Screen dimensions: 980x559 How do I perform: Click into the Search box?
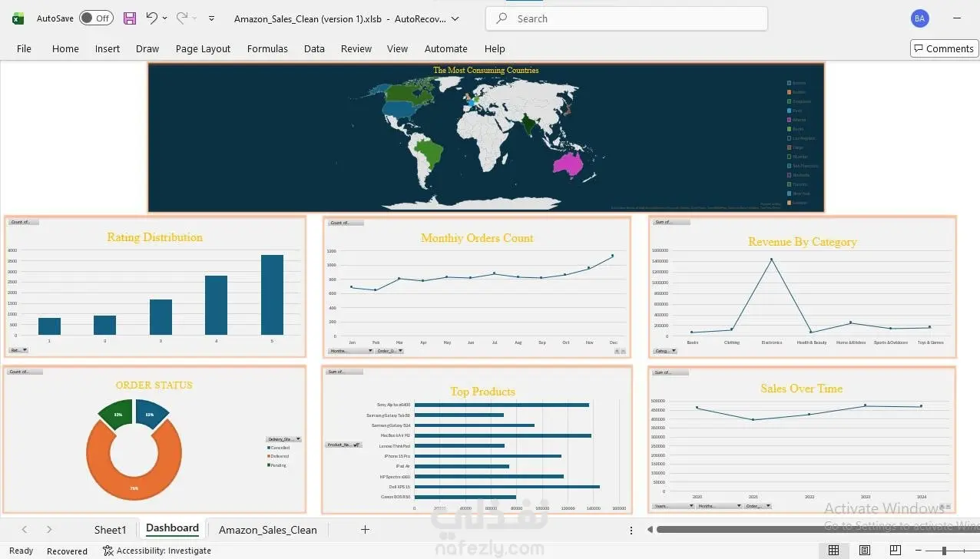tap(626, 18)
